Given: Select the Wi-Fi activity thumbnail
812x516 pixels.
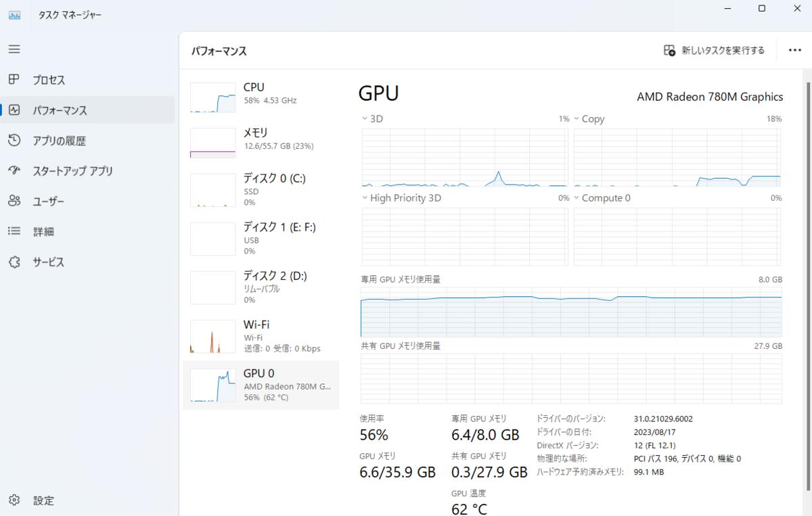Looking at the screenshot, I should click(x=212, y=336).
